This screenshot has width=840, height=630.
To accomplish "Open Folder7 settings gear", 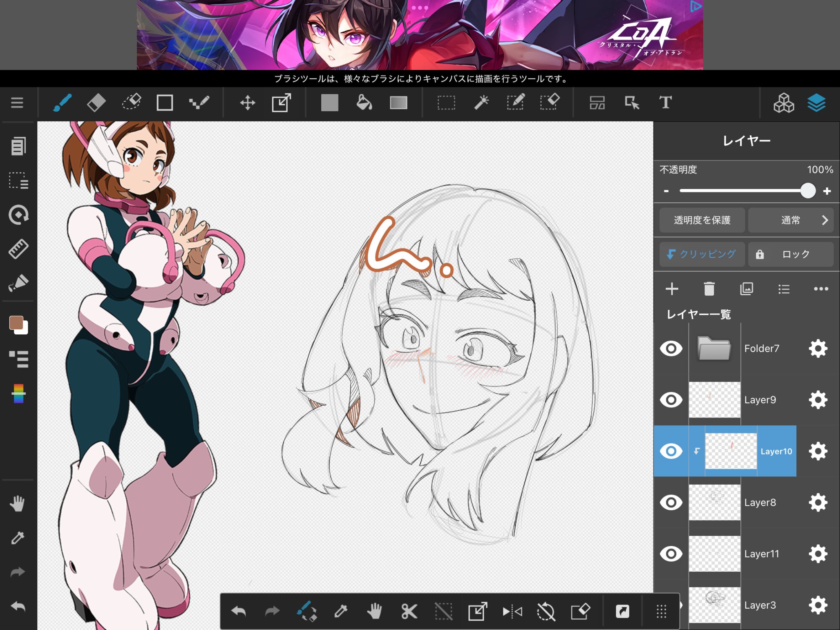I will click(818, 349).
